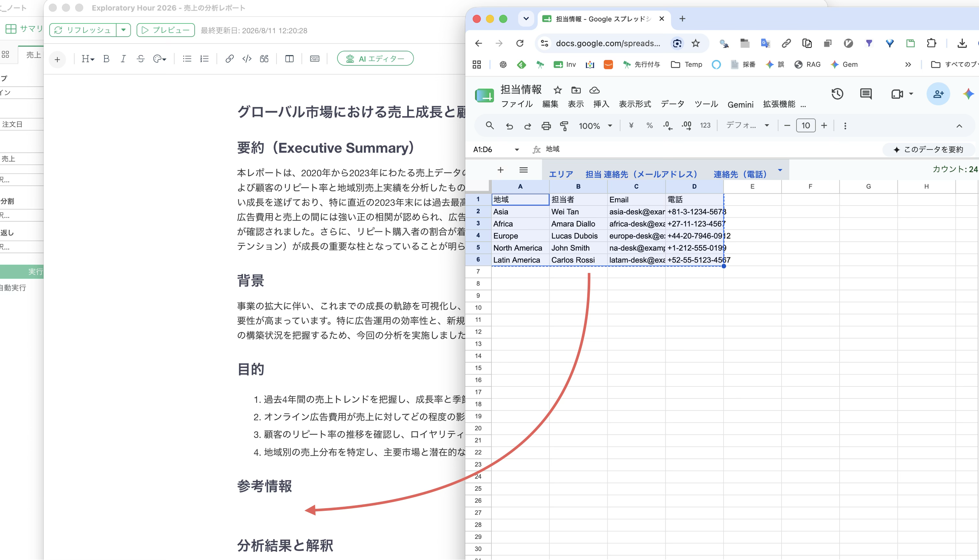Click the keyboard icon in note toolbar
979x560 pixels.
315,59
